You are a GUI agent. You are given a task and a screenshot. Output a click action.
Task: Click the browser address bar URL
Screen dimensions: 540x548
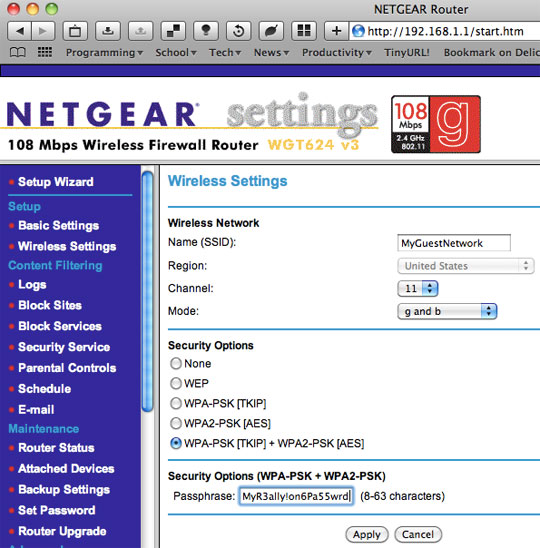point(445,31)
